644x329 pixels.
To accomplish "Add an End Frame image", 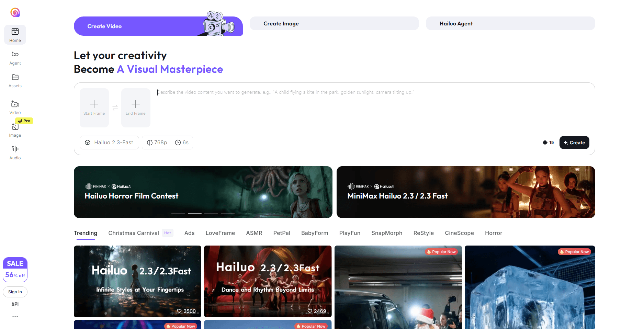I will 136,108.
